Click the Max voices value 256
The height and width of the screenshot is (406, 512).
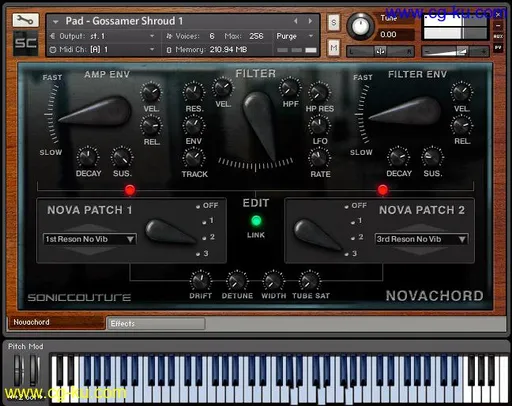click(256, 36)
